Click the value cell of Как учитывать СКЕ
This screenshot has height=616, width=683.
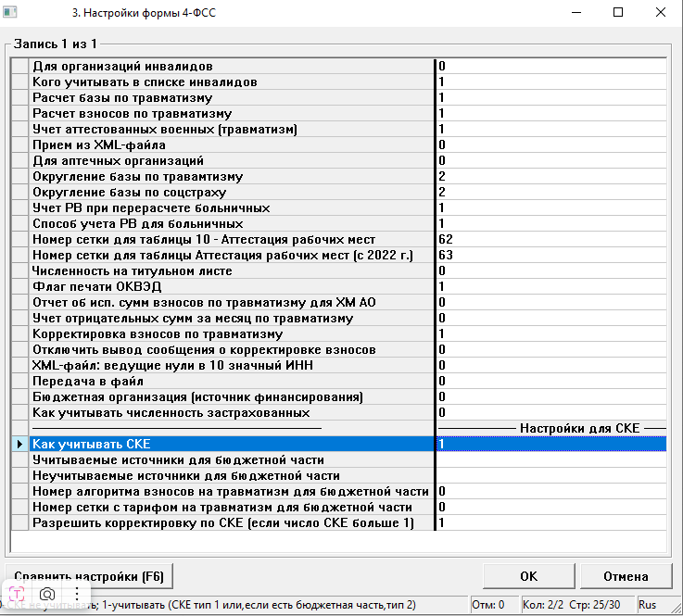[x=550, y=445]
